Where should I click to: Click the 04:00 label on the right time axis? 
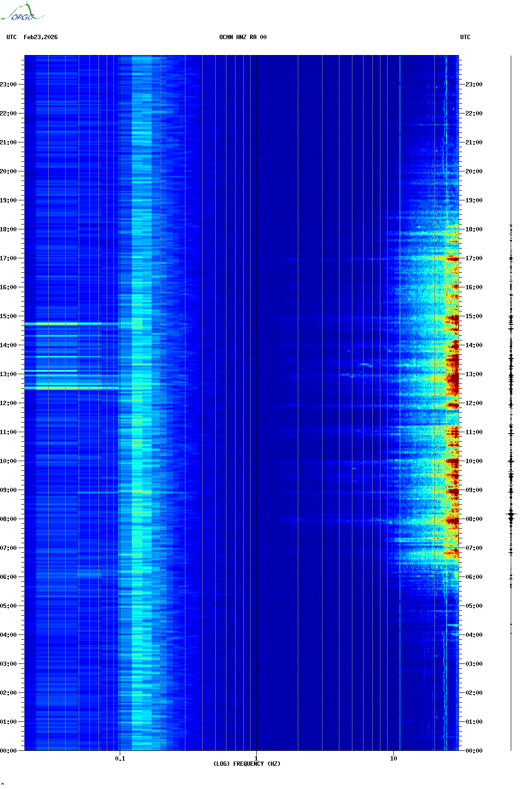pos(474,635)
